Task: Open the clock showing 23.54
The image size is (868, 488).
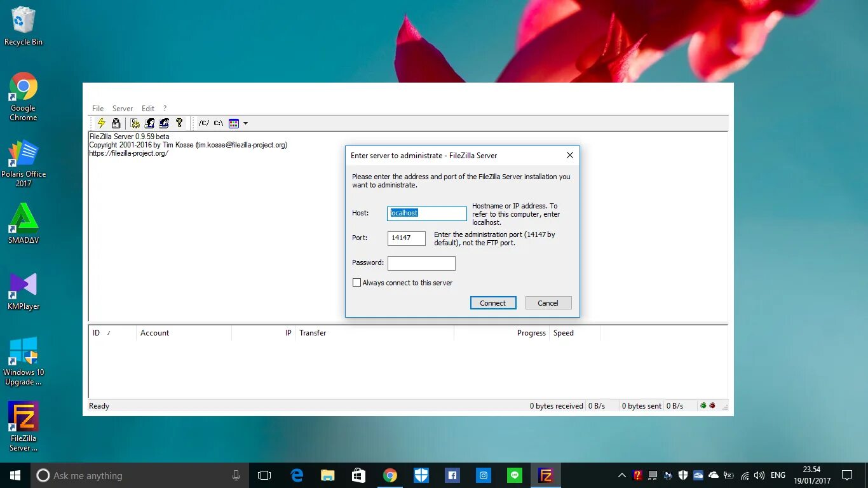Action: [811, 475]
